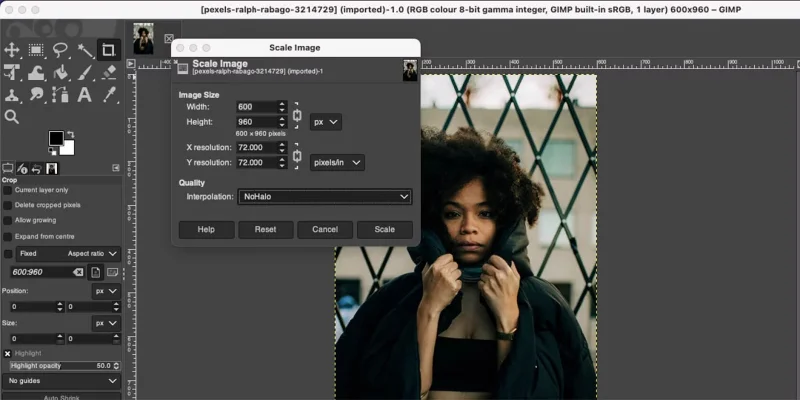The height and width of the screenshot is (400, 800).
Task: Switch to the Undo History tab
Action: click(x=36, y=168)
